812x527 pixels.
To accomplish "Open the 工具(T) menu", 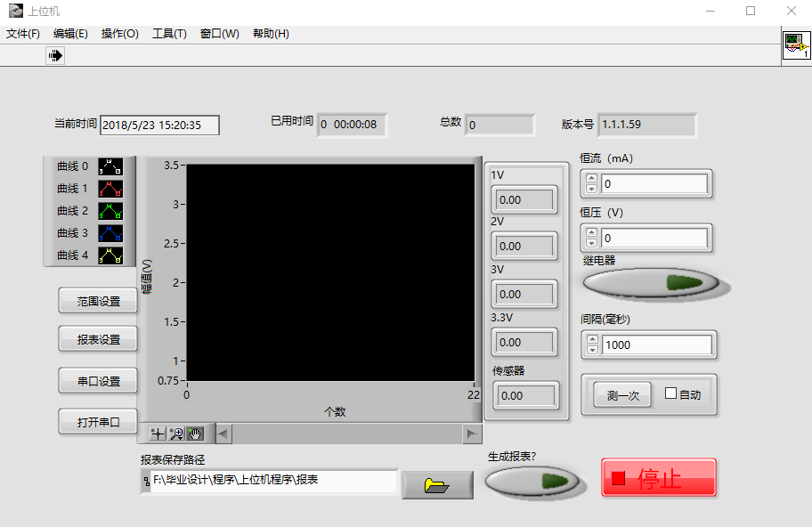I will click(x=169, y=34).
